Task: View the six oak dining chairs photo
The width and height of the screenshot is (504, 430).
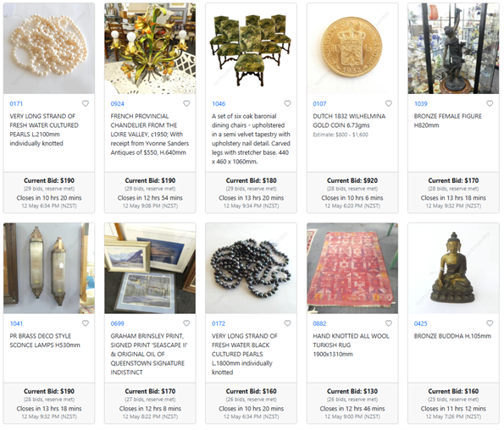Action: tap(251, 48)
